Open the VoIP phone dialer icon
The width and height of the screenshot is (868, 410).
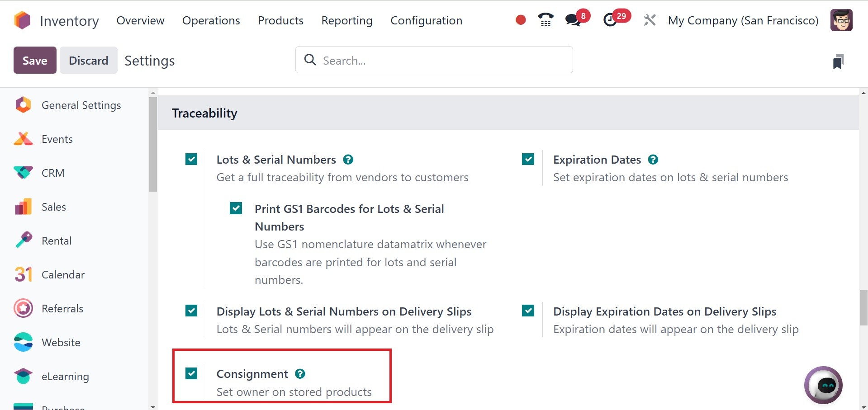point(545,20)
